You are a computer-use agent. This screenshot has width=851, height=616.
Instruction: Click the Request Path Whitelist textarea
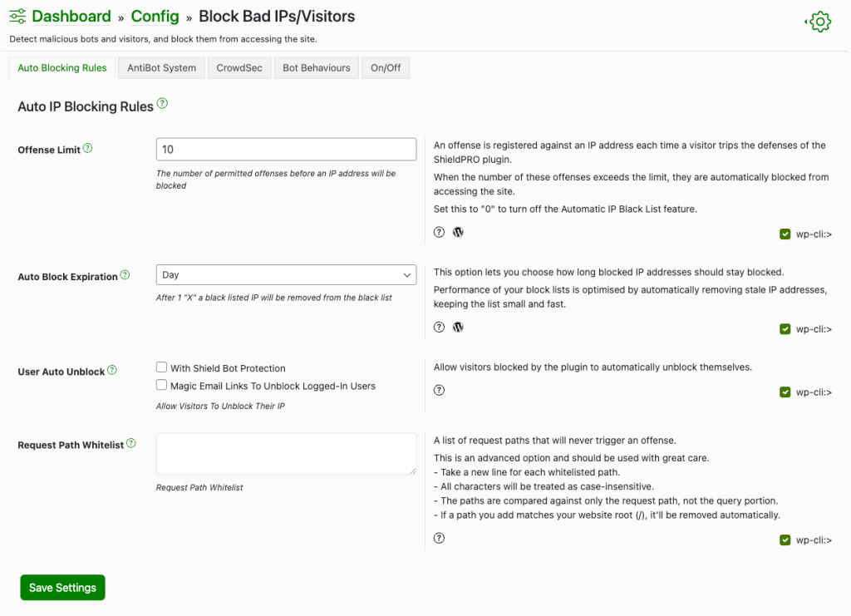coord(286,454)
